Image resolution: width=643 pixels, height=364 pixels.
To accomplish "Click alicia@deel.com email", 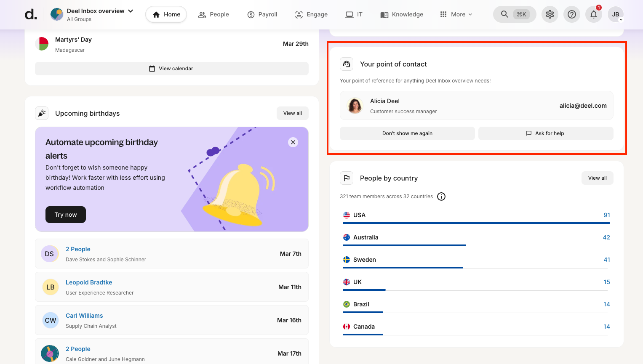I will click(x=583, y=106).
